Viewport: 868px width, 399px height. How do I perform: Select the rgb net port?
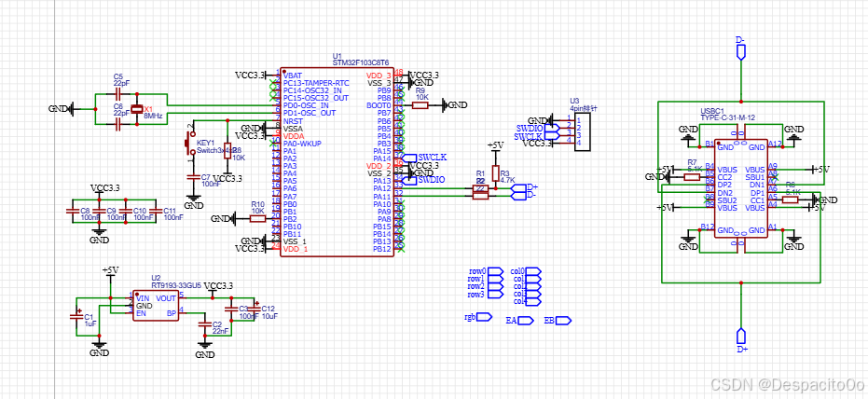485,317
